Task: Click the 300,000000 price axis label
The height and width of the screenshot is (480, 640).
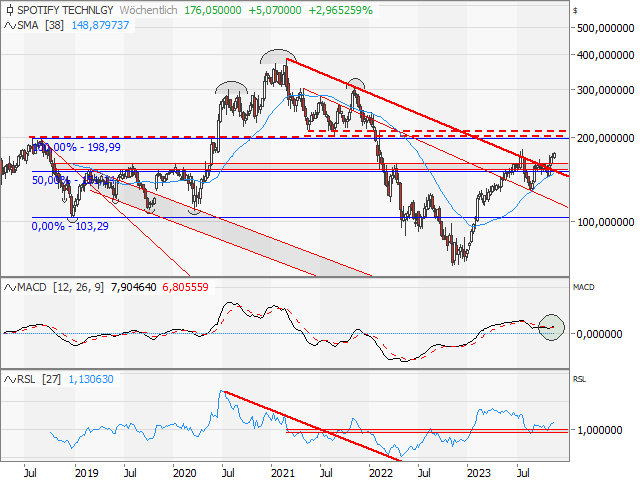Action: pos(605,90)
